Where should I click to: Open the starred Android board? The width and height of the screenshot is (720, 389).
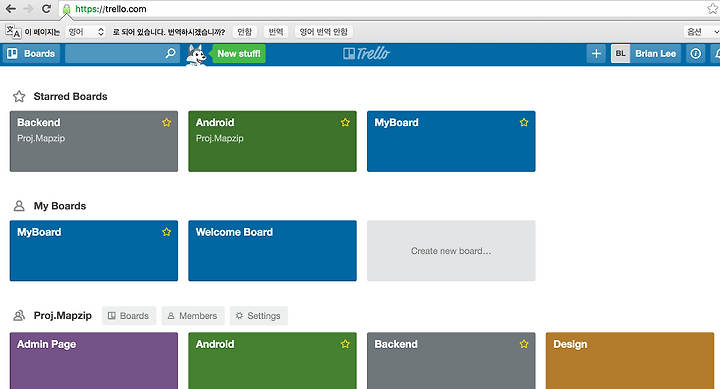272,141
